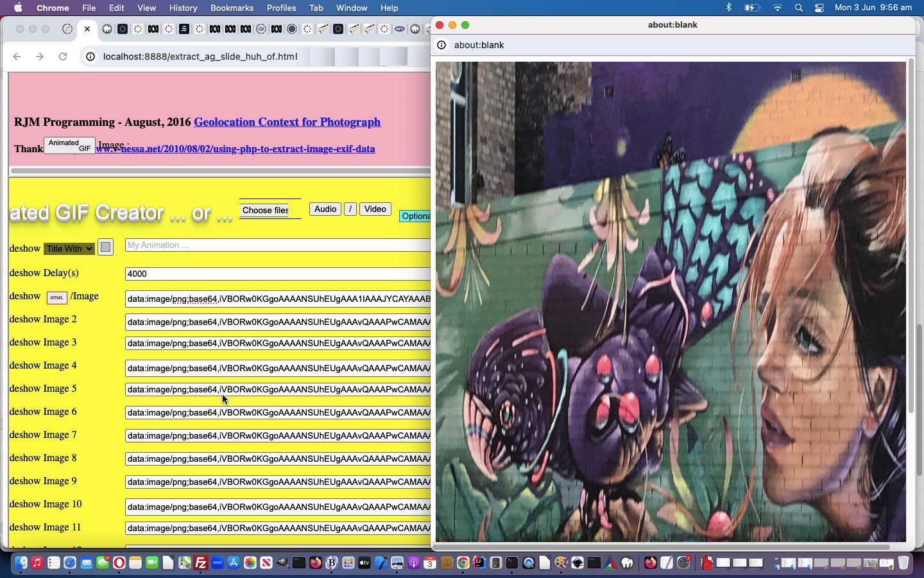The image size is (924, 578).
Task: Click horizontal scrollbar under pink header
Action: click(220, 171)
